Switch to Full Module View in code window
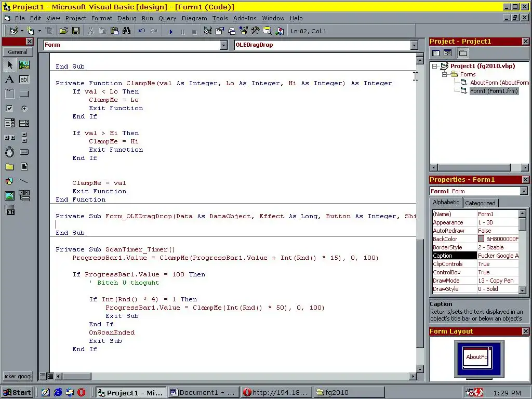 tap(50, 376)
